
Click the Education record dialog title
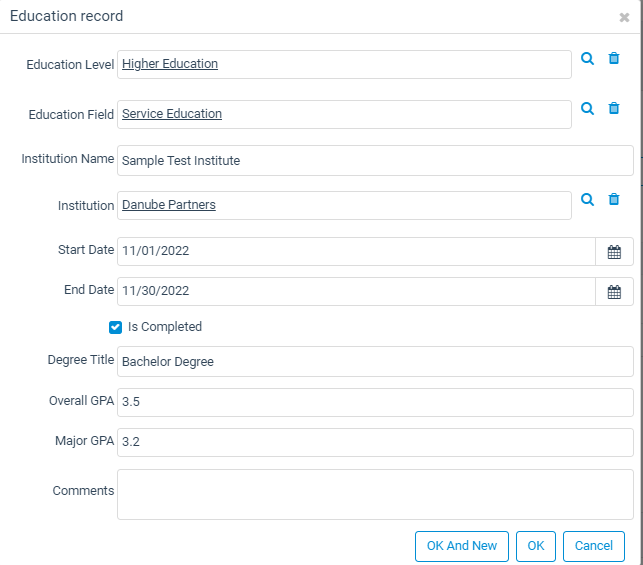point(66,16)
